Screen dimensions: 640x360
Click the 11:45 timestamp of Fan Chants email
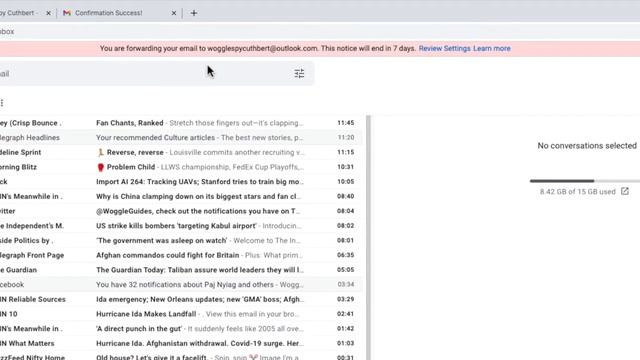[x=346, y=123]
